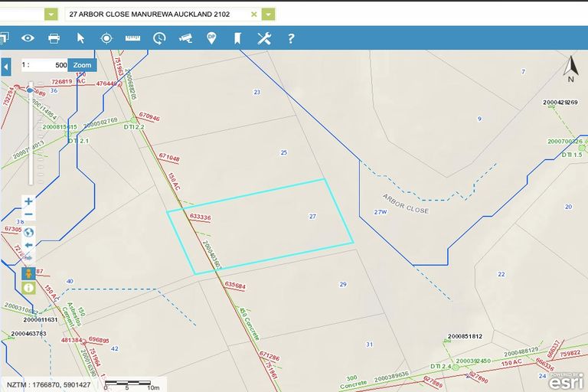This screenshot has height=392, width=588.
Task: Zoom out with the minus button
Action: (28, 214)
